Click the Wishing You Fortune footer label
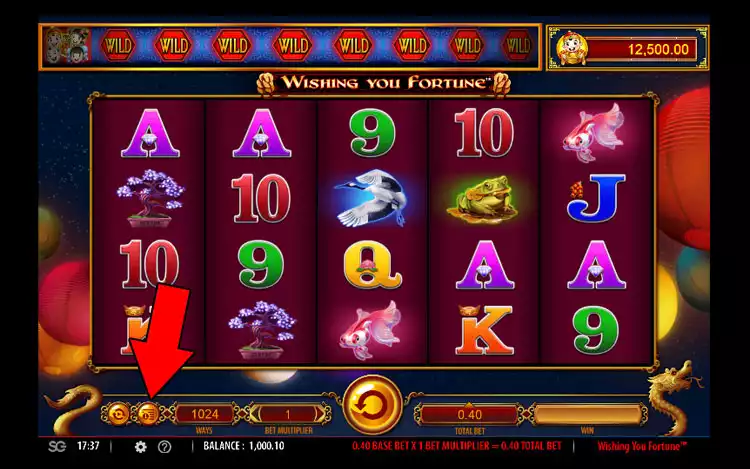The image size is (750, 469). (642, 447)
